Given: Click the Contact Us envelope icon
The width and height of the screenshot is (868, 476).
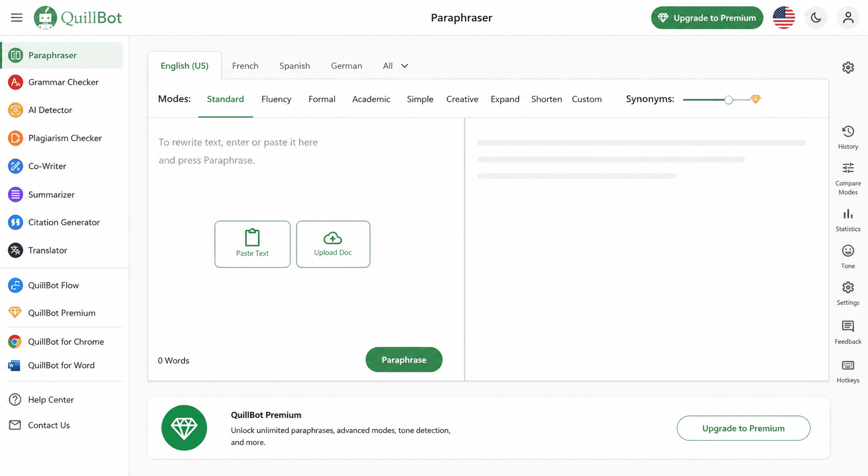Looking at the screenshot, I should 15,425.
